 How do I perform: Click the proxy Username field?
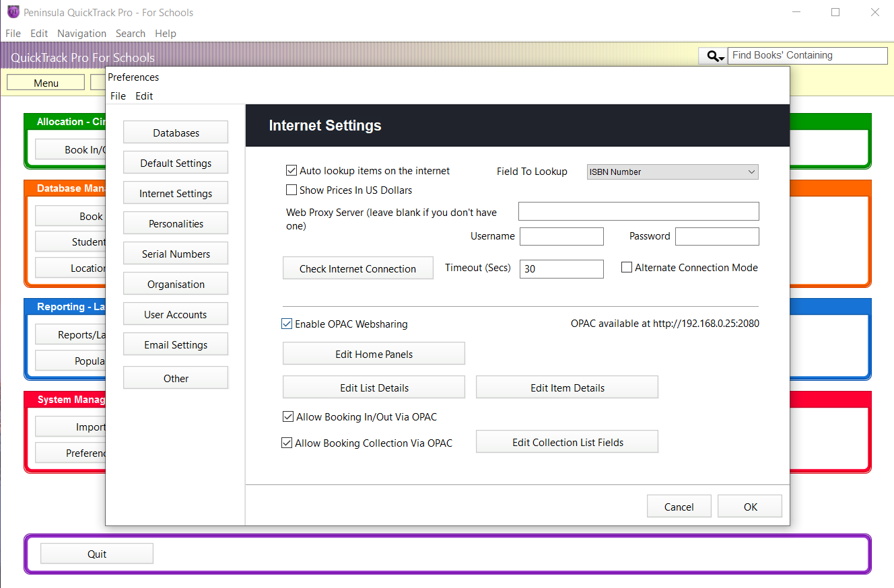coord(561,236)
